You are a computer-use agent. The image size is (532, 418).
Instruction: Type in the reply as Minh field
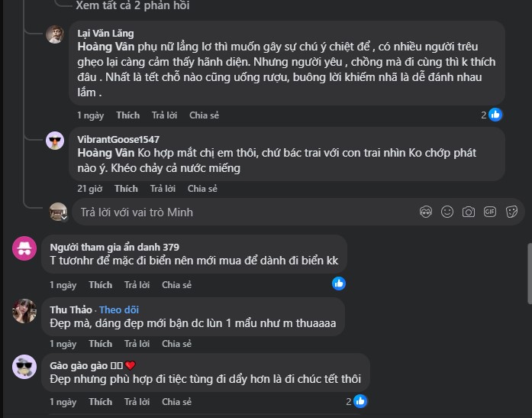[244, 212]
